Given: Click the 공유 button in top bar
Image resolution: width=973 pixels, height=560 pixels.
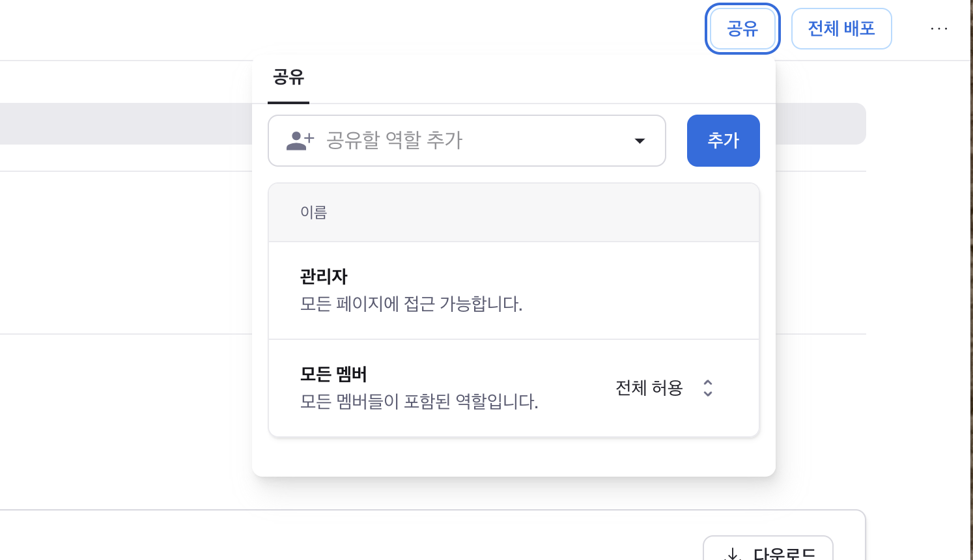Looking at the screenshot, I should click(x=742, y=29).
